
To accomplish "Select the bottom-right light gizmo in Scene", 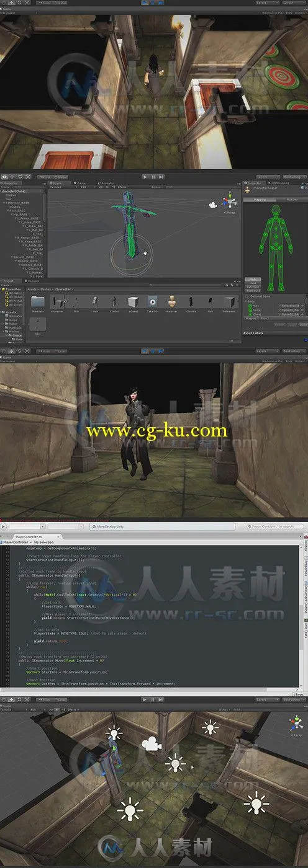I will 256,804.
